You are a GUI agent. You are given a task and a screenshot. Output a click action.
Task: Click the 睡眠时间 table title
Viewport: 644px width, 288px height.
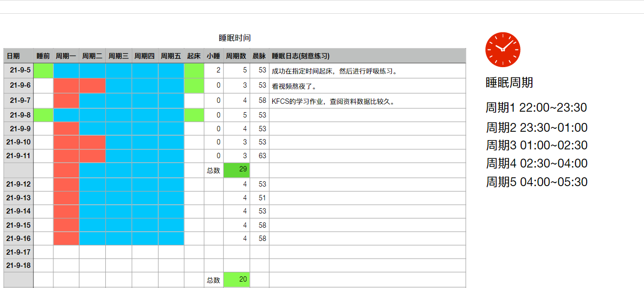tap(235, 38)
